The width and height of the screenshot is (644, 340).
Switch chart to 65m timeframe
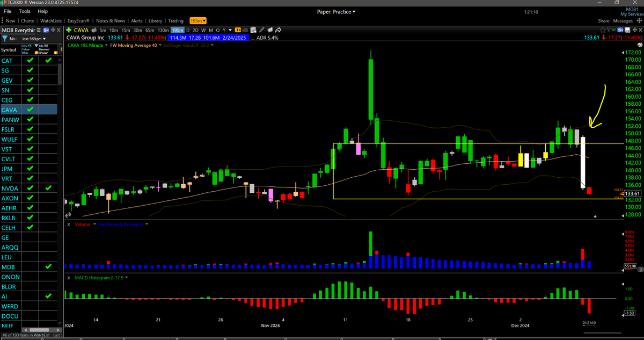coord(150,30)
